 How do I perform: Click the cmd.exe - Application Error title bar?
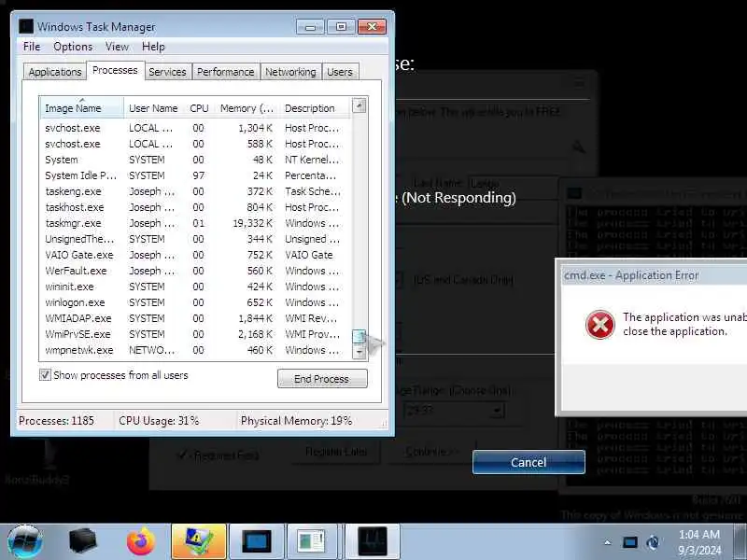click(x=655, y=275)
